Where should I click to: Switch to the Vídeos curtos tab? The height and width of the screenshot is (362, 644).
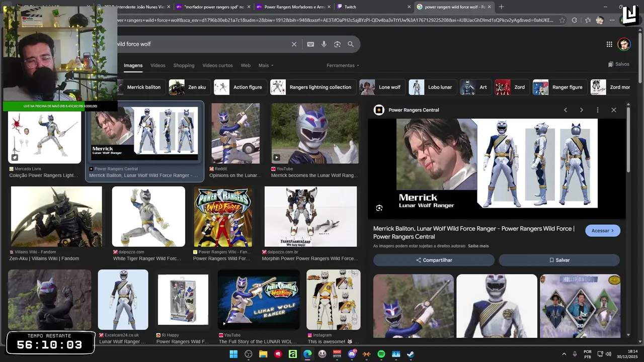(217, 65)
